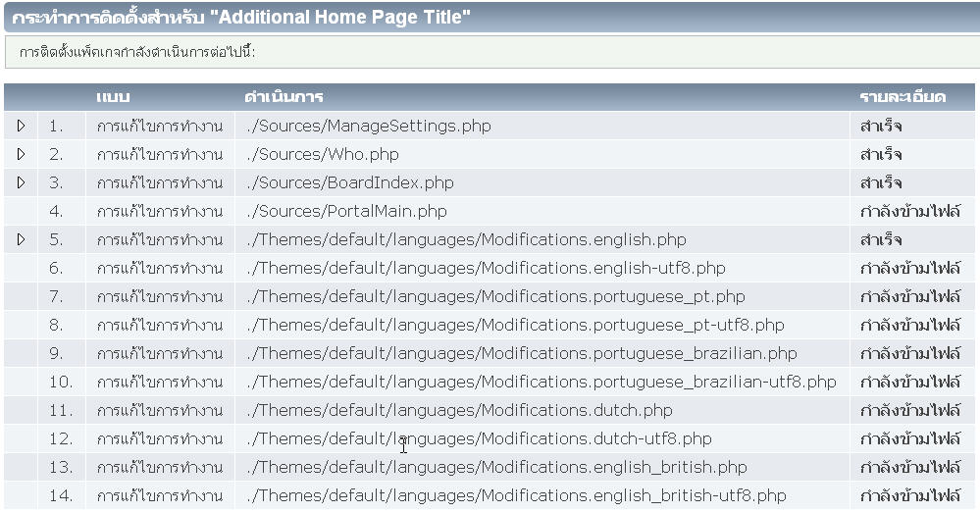Screen dimensions: 980x513
Task: Click the Modifications.dutch-utf8.php file path
Action: [480, 438]
